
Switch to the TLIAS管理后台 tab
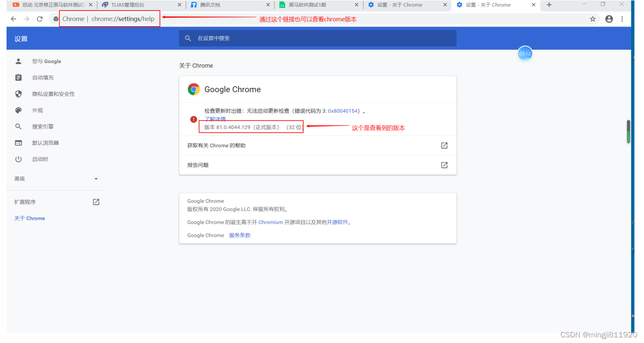[x=141, y=5]
